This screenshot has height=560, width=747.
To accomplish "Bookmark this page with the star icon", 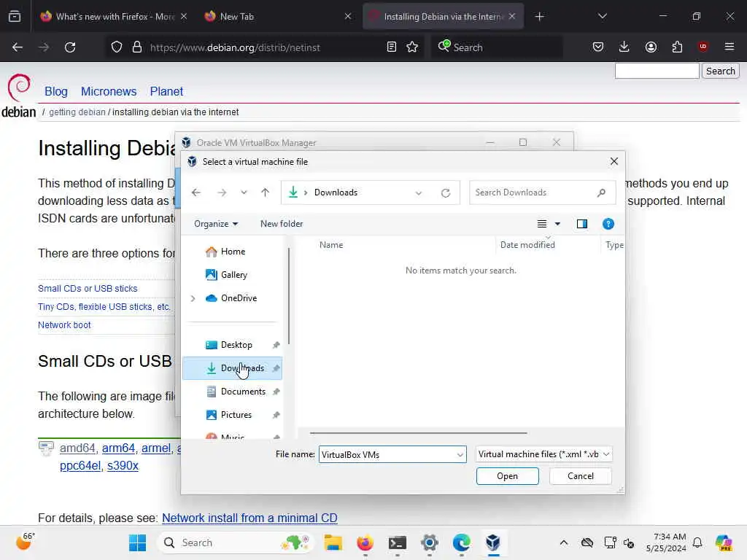I will click(412, 47).
